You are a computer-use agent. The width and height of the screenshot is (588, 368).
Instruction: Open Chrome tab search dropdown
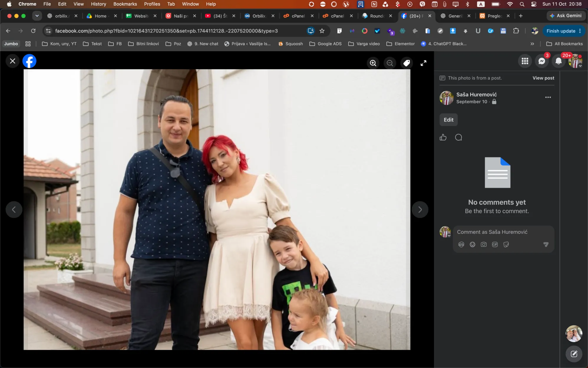(x=37, y=16)
